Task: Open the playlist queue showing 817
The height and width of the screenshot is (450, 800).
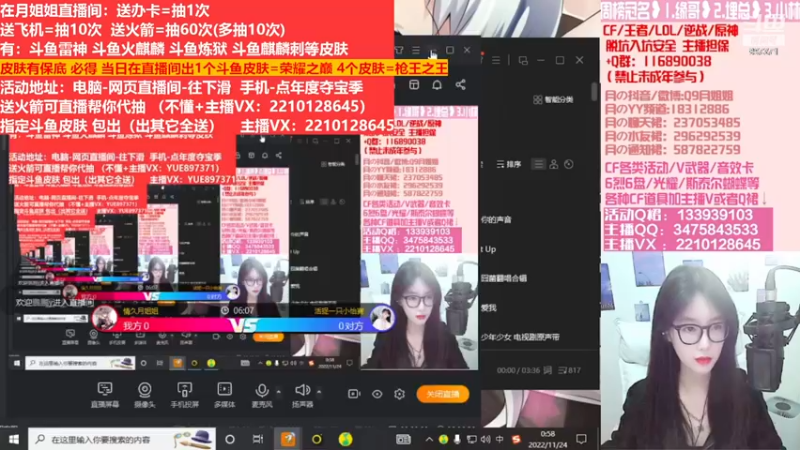Action: (569, 370)
